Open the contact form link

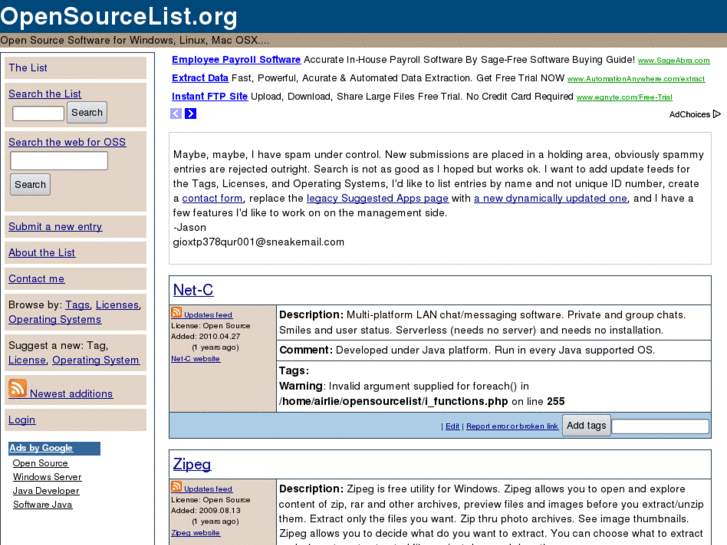212,198
